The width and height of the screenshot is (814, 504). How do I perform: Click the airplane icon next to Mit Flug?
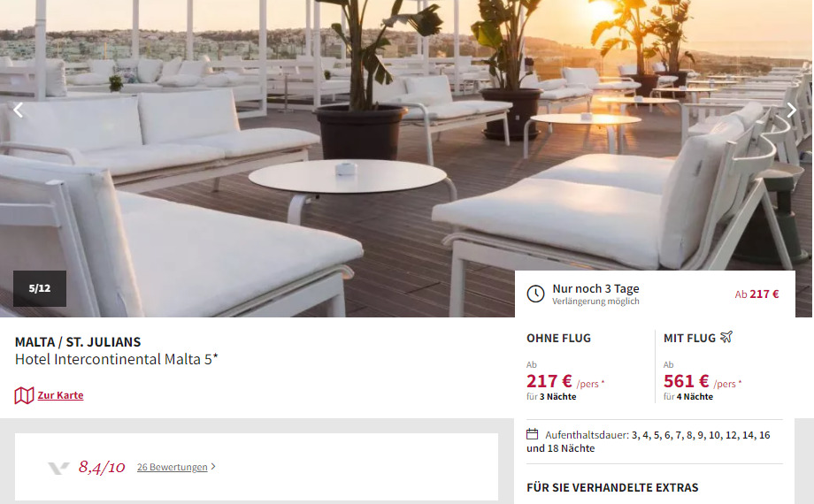click(x=726, y=338)
